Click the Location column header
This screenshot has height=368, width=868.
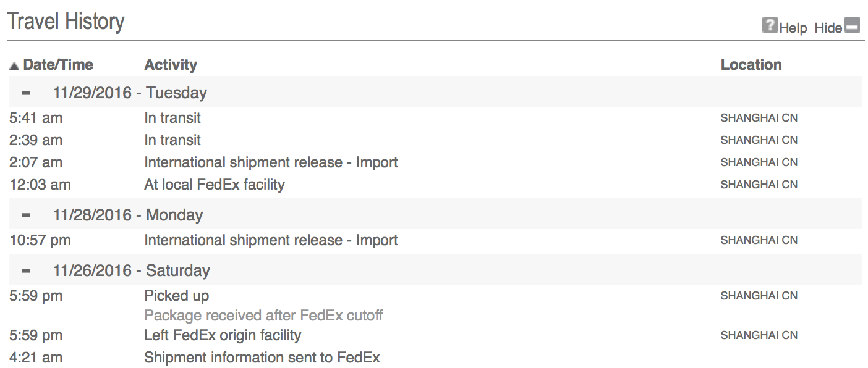751,65
